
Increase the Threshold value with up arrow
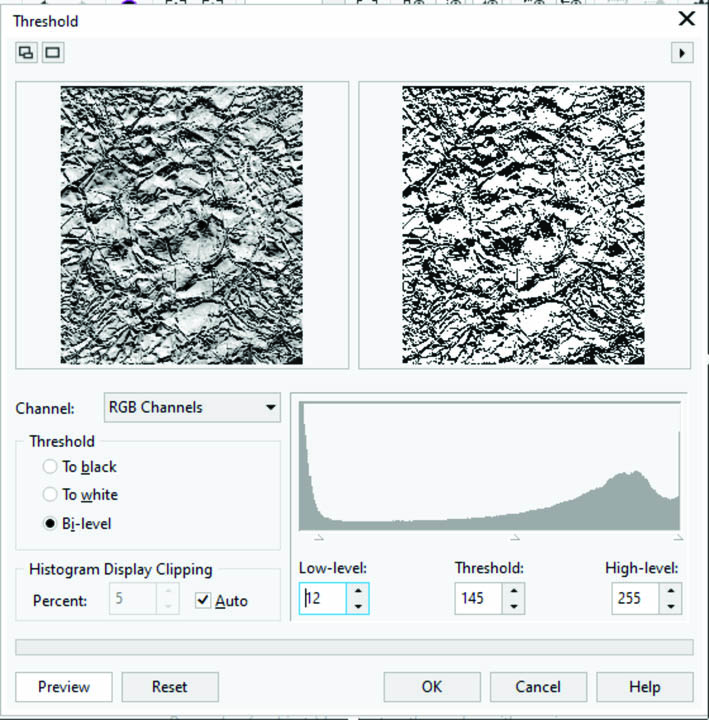(514, 591)
